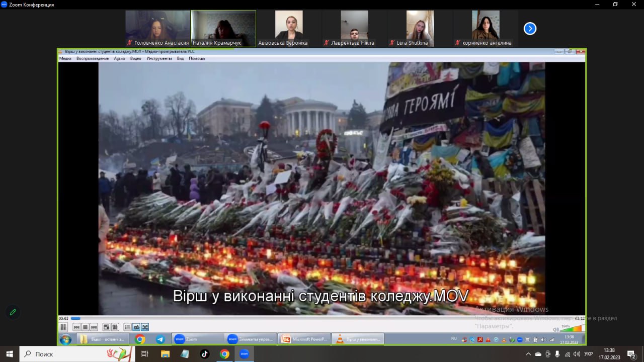
Task: Switch УКР input language
Action: tap(589, 354)
